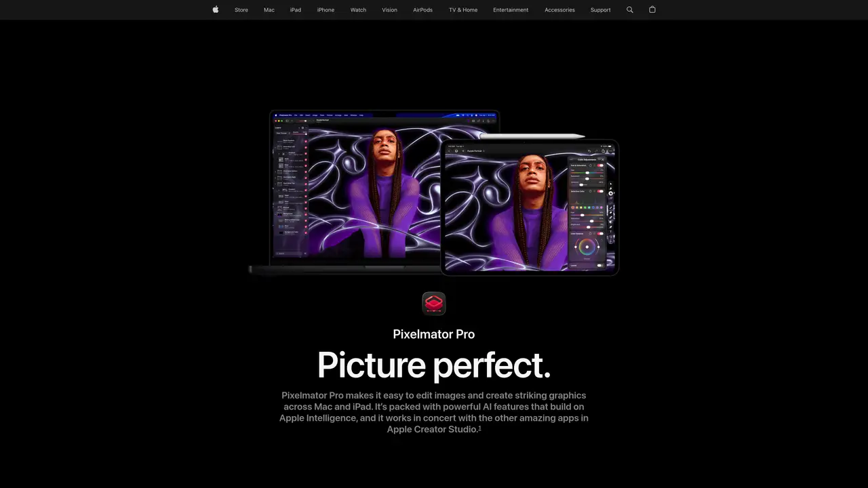Open the shopping bag icon
Image resolution: width=868 pixels, height=488 pixels.
pos(652,9)
